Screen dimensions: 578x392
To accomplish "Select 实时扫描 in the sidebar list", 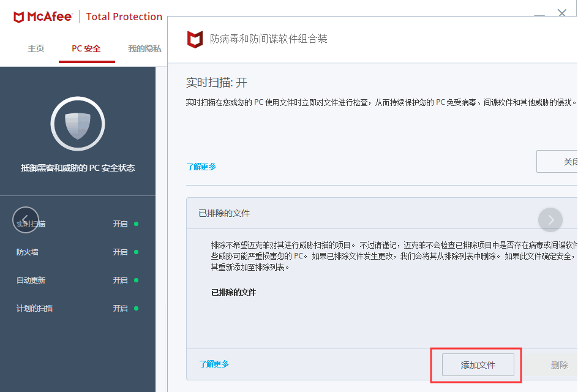I will pos(31,224).
